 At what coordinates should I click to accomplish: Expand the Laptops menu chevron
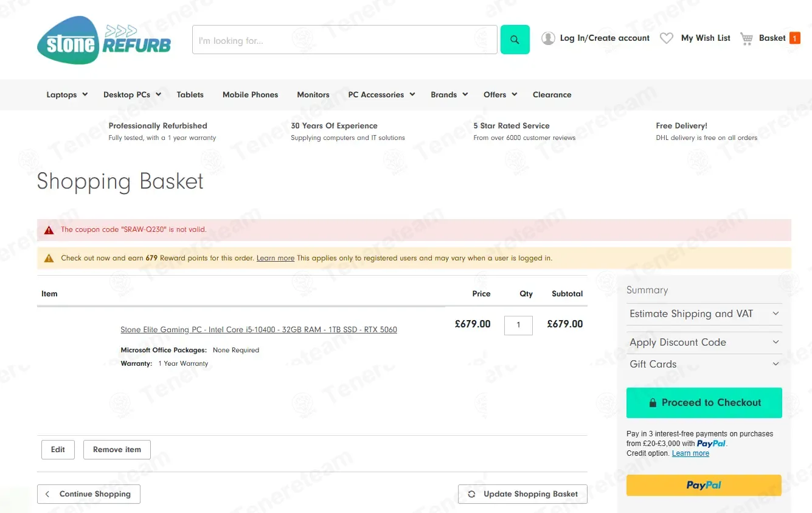85,94
